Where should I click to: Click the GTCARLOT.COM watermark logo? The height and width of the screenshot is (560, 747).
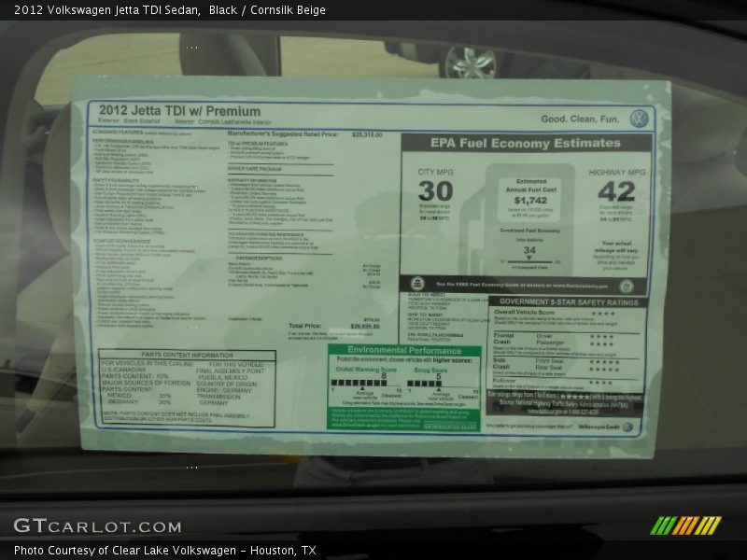[x=98, y=526]
